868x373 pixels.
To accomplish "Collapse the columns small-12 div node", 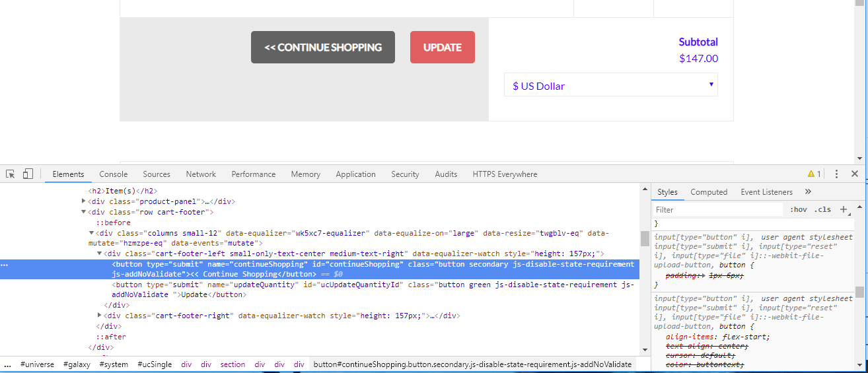I will tap(92, 233).
